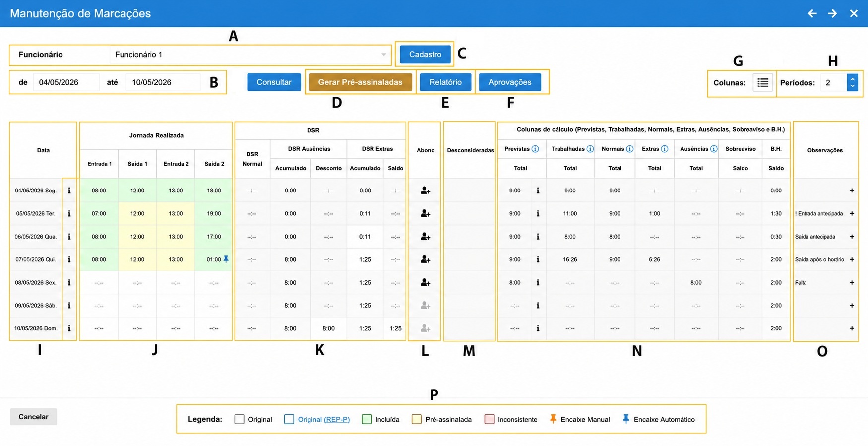Open info icon beside 05/05/2026 Ter. date

(69, 213)
